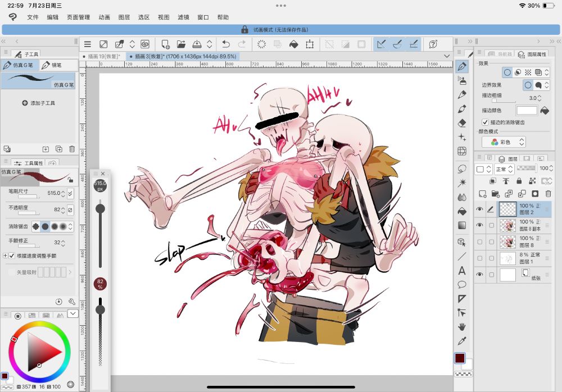The image size is (562, 392).
Task: Switch to 钢笔 sub tool group tab
Action: 52,65
